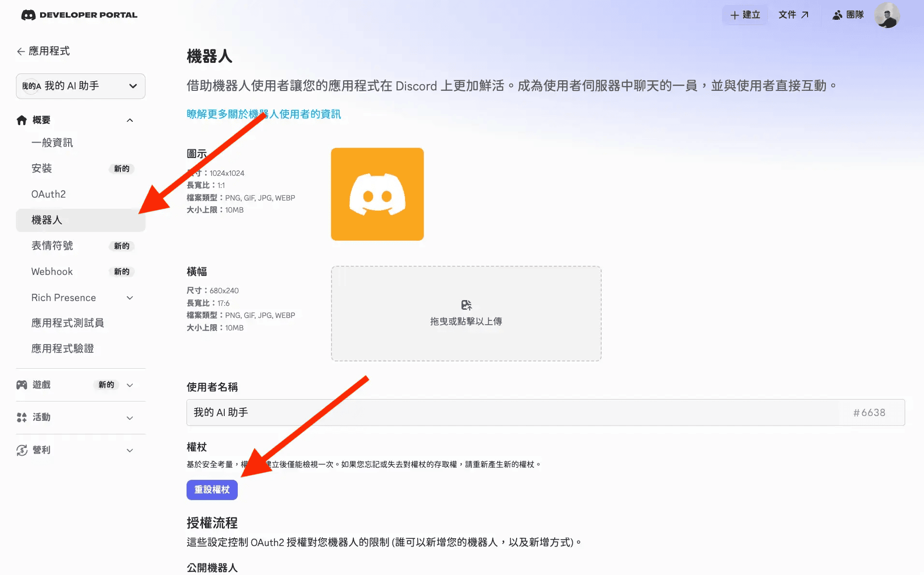Open the user profile avatar menu
Viewport: 924px width, 575px height.
click(887, 15)
